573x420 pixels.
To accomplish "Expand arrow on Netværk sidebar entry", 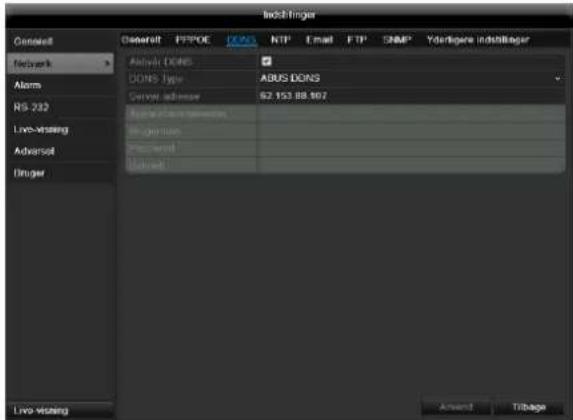I will pos(107,64).
